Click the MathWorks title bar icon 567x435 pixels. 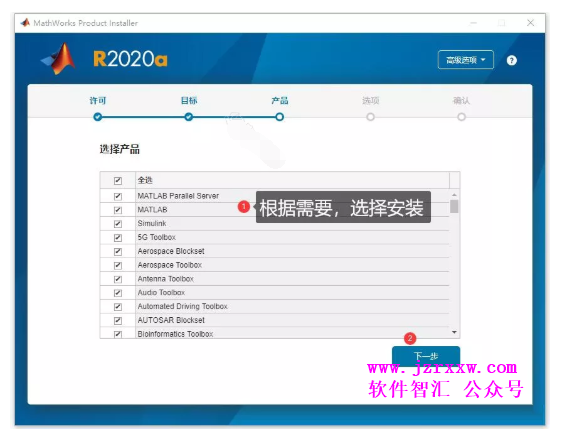[x=25, y=23]
